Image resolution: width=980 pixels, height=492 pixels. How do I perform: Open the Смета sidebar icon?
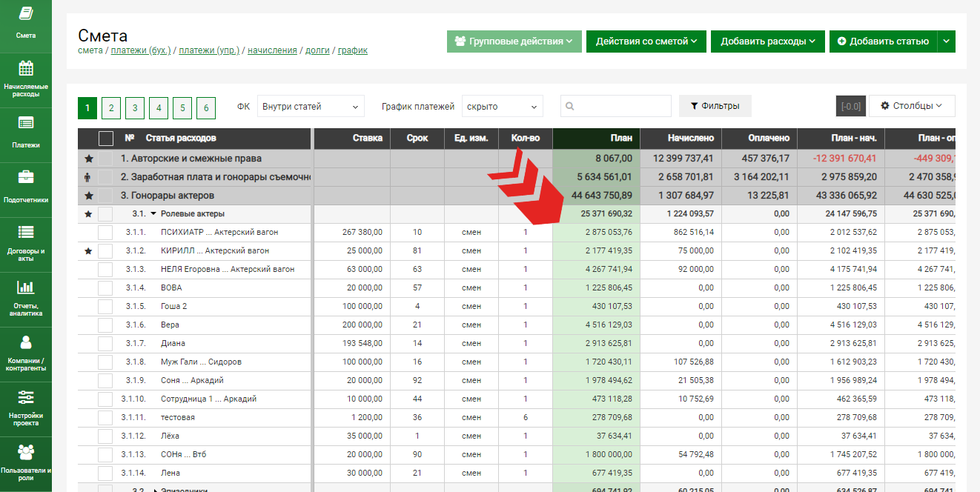click(x=26, y=14)
